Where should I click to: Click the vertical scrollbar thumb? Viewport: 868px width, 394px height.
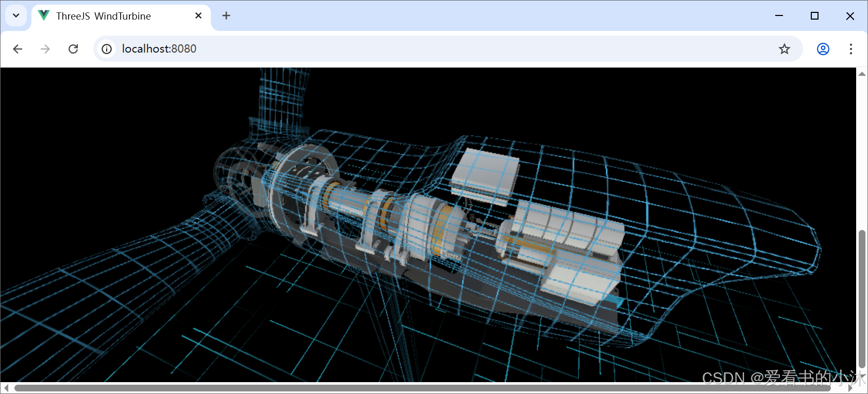862,299
